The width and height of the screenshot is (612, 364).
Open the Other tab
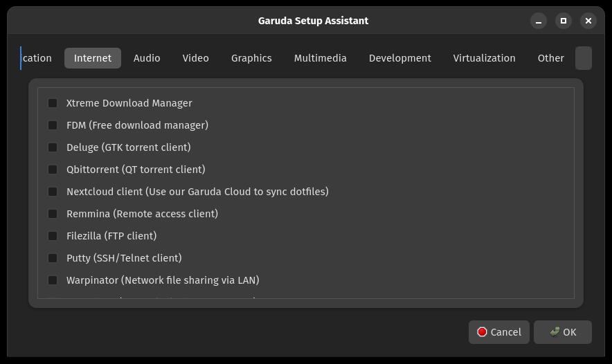(550, 58)
